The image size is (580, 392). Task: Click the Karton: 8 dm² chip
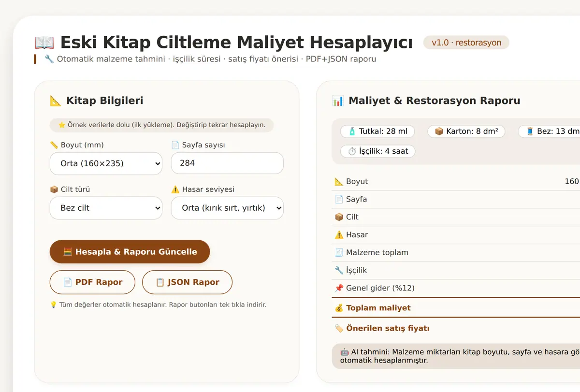click(x=466, y=131)
